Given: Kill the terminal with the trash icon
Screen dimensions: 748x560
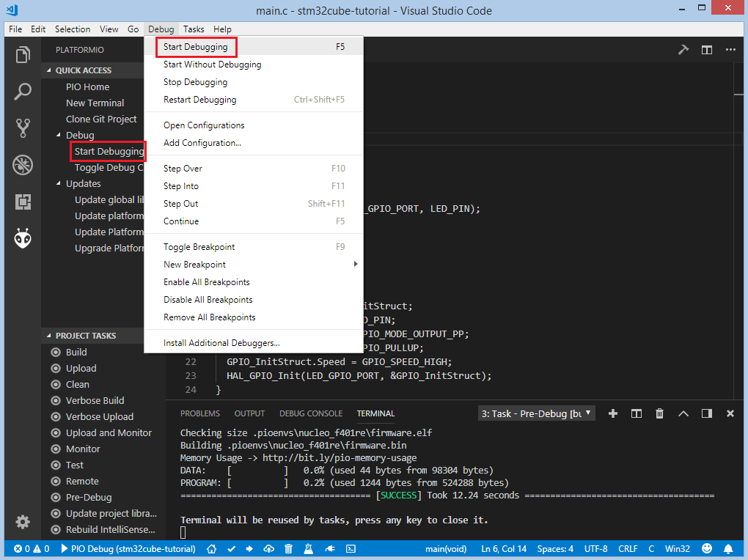Looking at the screenshot, I should [659, 413].
